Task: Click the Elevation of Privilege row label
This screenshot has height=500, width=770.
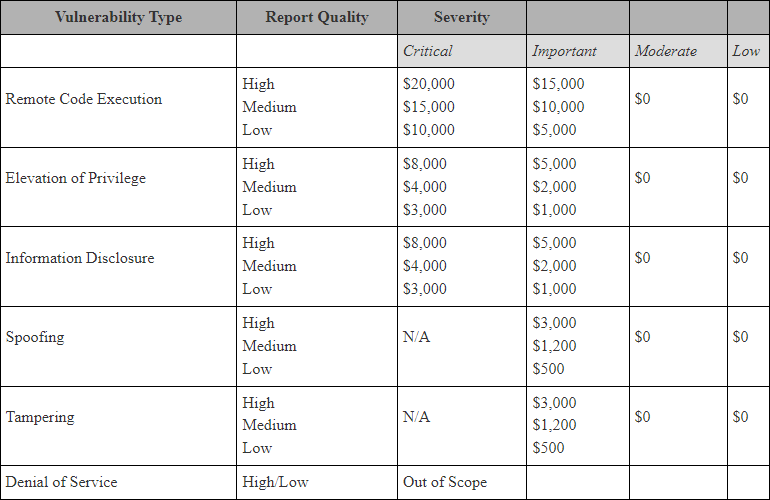Action: pyautogui.click(x=75, y=178)
